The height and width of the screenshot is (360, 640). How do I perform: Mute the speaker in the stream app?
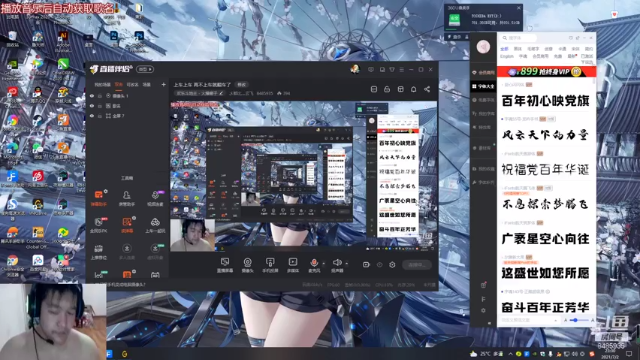pos(337,265)
